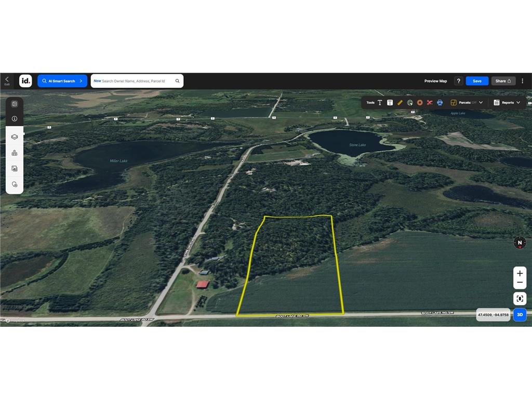Open the info panel icon
The width and height of the screenshot is (532, 399).
[14, 119]
